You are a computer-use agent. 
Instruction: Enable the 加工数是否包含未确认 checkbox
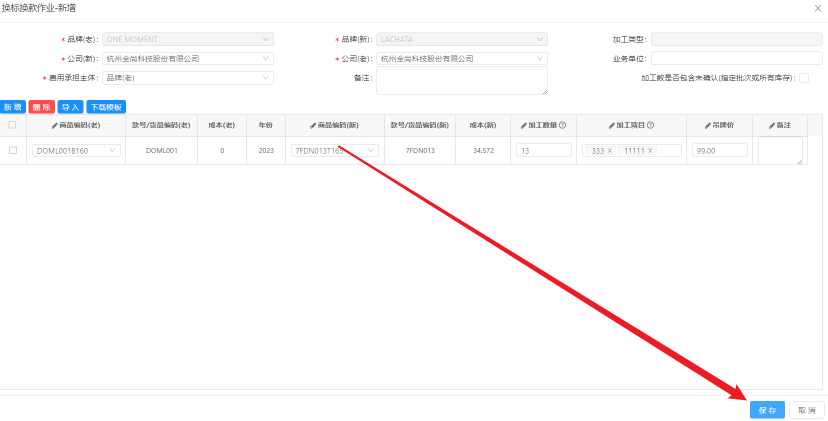[803, 78]
